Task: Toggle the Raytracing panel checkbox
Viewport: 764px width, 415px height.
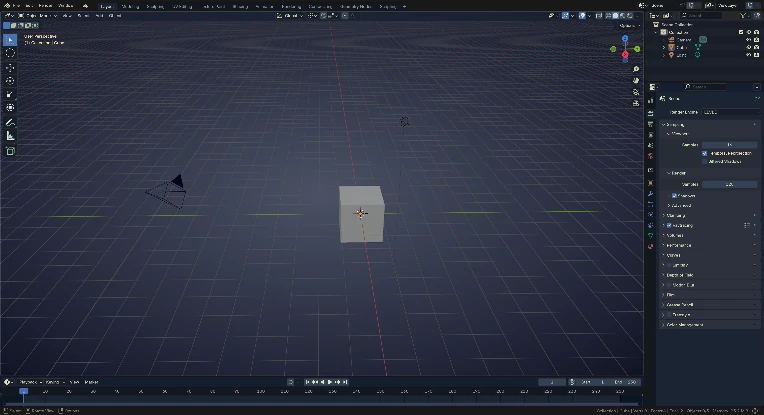Action: (669, 226)
